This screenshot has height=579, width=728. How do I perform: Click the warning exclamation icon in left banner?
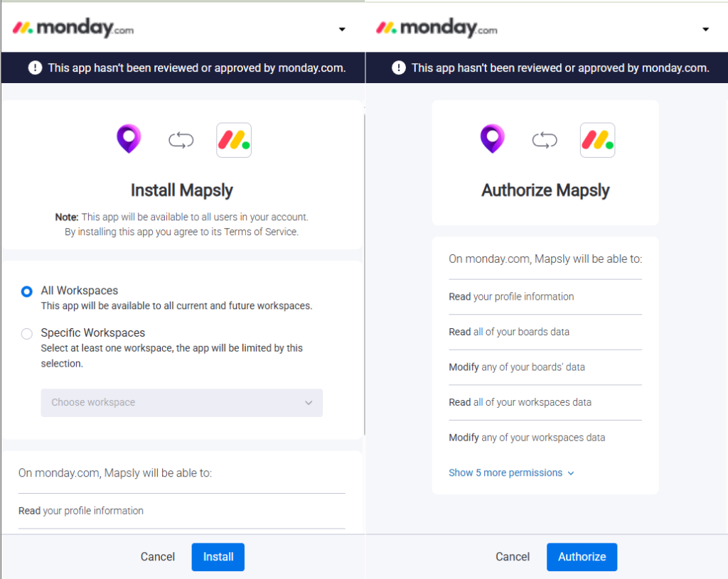35,67
